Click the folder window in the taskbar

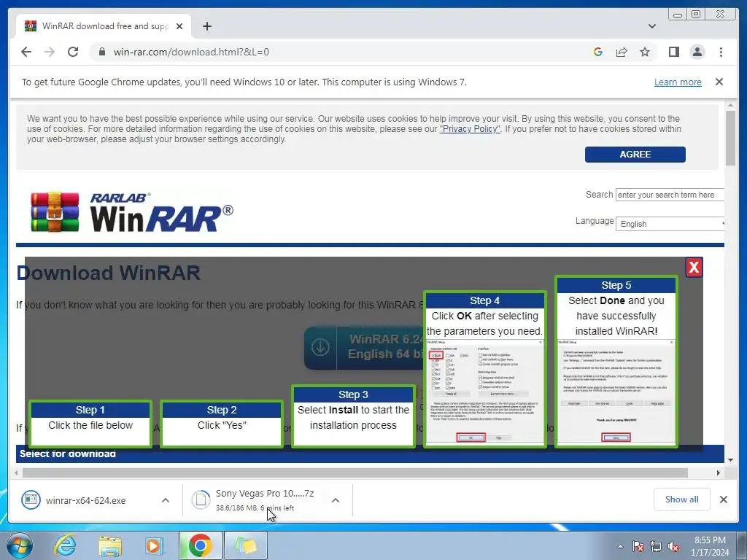tap(245, 545)
